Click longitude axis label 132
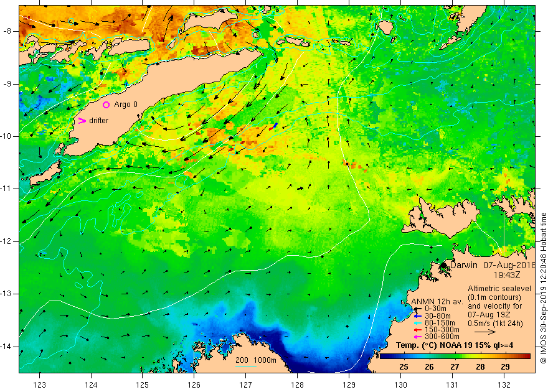The width and height of the screenshot is (548, 392). 504,385
